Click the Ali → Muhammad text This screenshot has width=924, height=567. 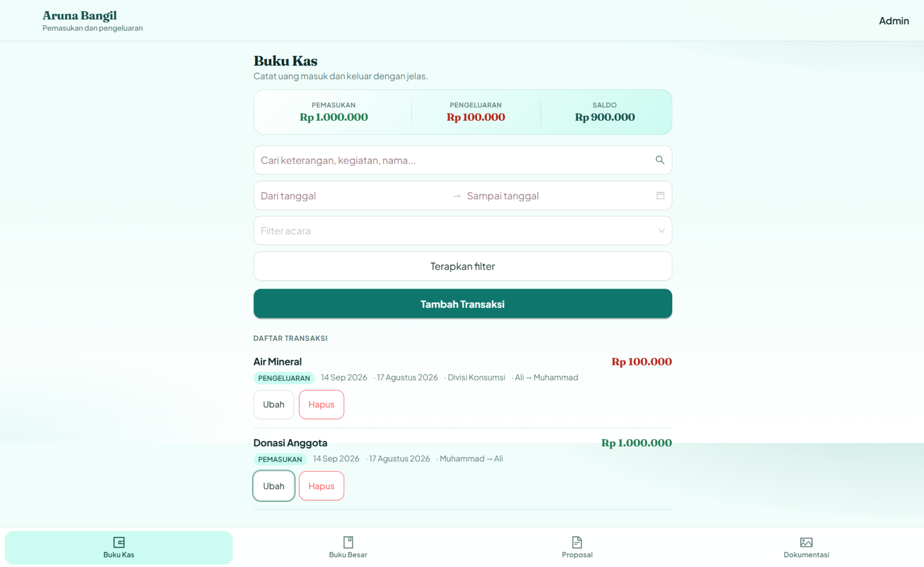546,377
